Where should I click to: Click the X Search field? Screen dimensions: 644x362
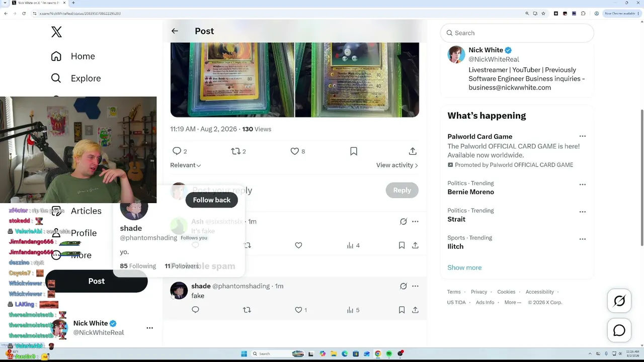[x=517, y=33]
